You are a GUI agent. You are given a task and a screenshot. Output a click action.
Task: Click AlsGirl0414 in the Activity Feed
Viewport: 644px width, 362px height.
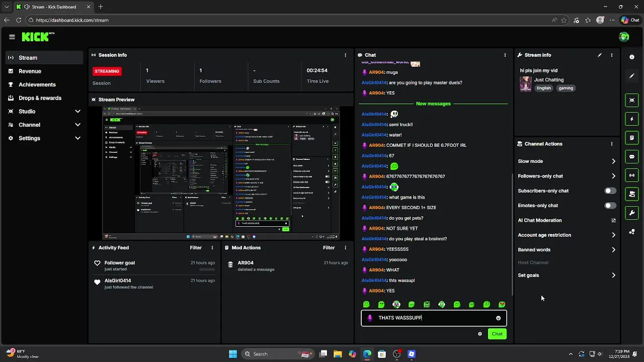click(x=118, y=281)
